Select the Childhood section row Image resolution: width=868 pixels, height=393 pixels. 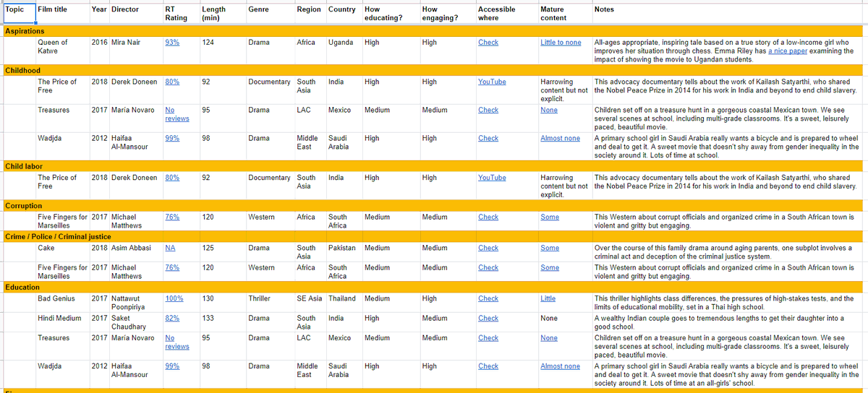pyautogui.click(x=432, y=71)
